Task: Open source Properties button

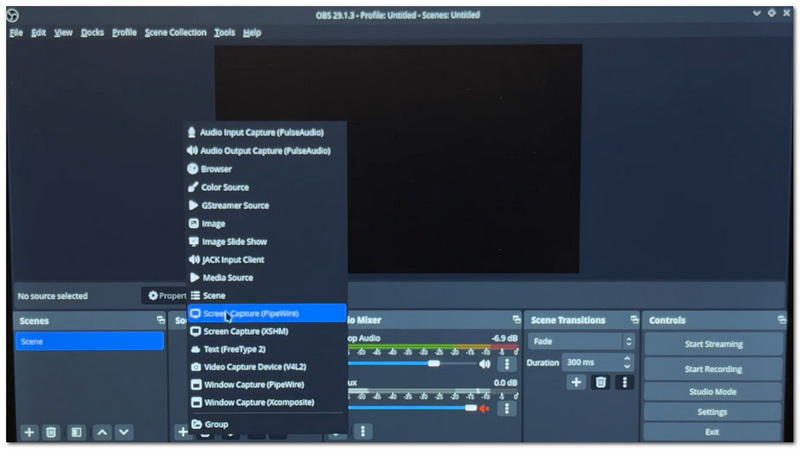Action: pyautogui.click(x=165, y=296)
